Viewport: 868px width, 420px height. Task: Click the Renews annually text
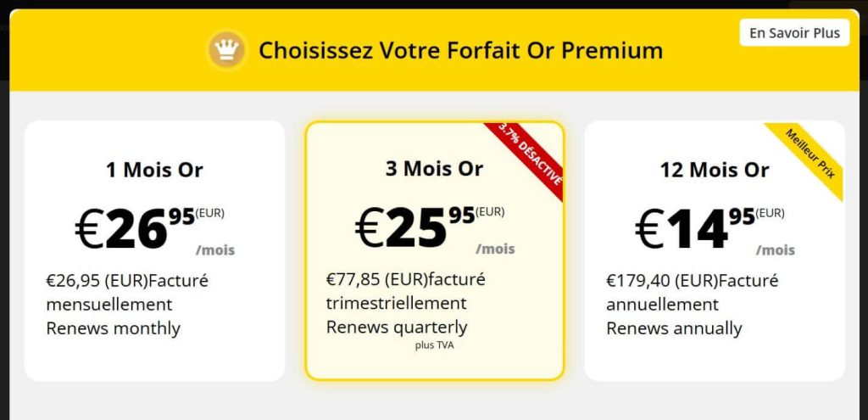point(674,328)
